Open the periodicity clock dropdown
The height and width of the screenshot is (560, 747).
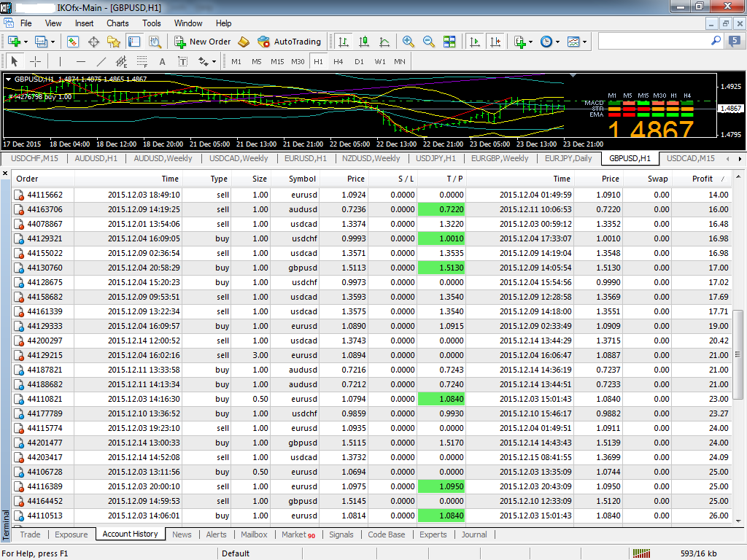[557, 42]
